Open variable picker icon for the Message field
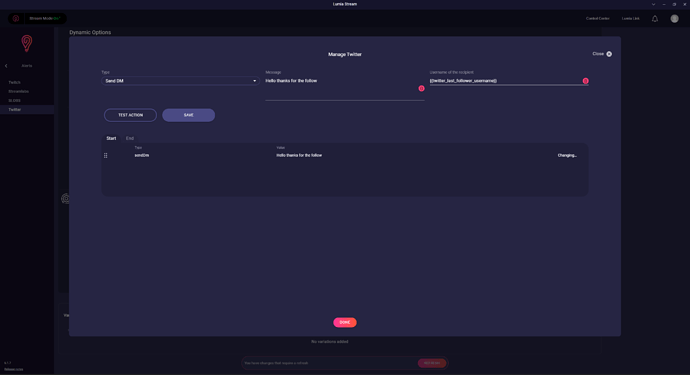690x375 pixels. (x=421, y=88)
